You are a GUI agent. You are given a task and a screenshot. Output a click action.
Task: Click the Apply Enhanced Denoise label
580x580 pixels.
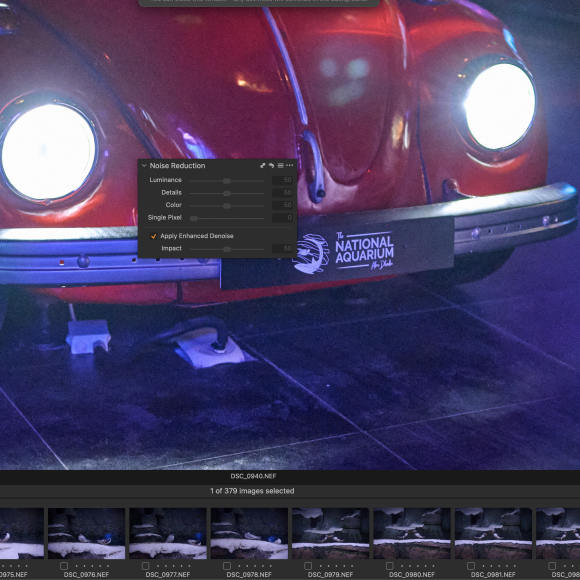pyautogui.click(x=197, y=236)
